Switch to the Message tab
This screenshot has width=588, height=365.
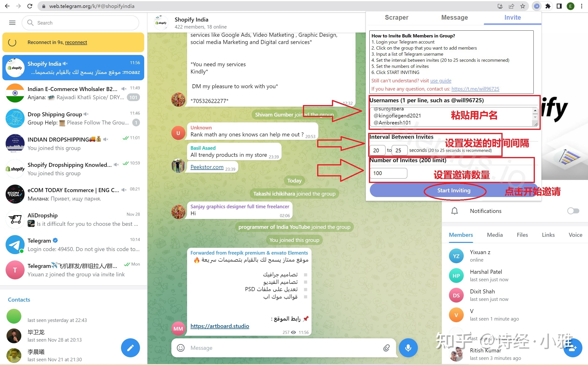click(454, 18)
